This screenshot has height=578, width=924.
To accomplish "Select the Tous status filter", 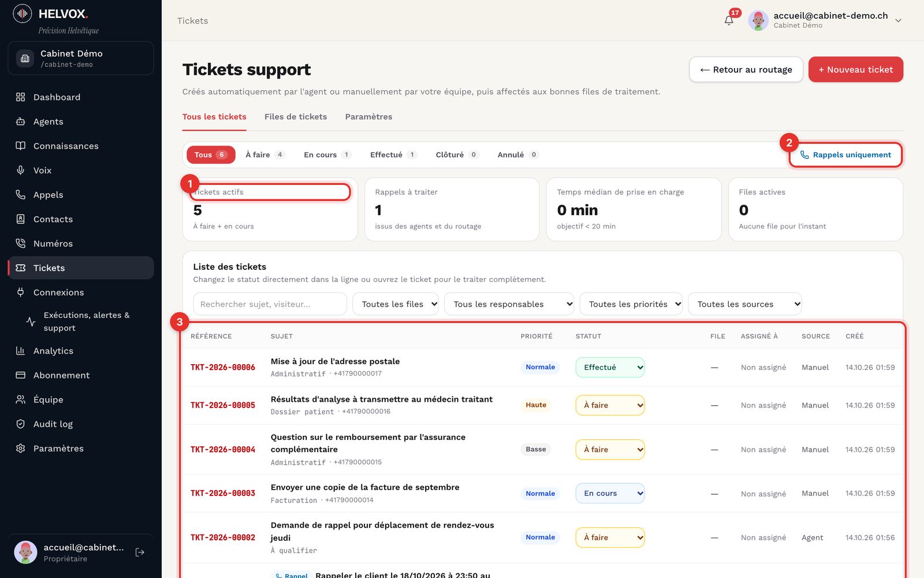I will click(211, 155).
